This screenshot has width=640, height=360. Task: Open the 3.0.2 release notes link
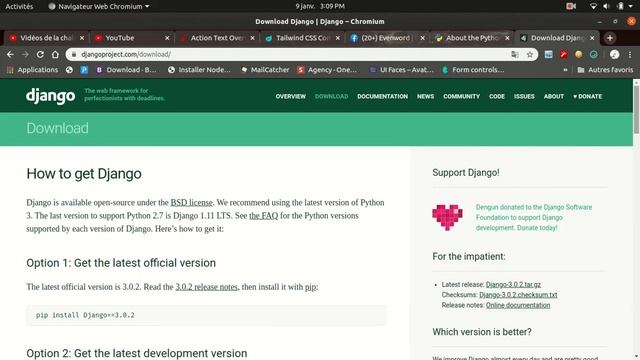207,287
